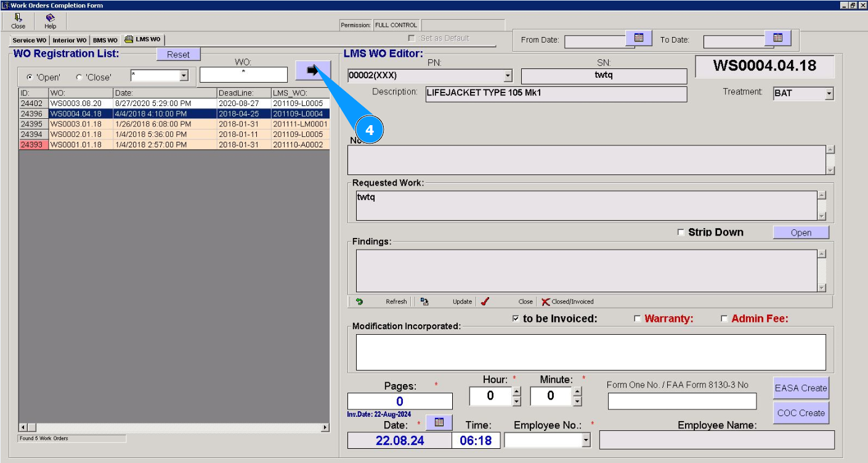The height and width of the screenshot is (463, 868).
Task: Click the red checkmark Close icon
Action: click(x=485, y=301)
